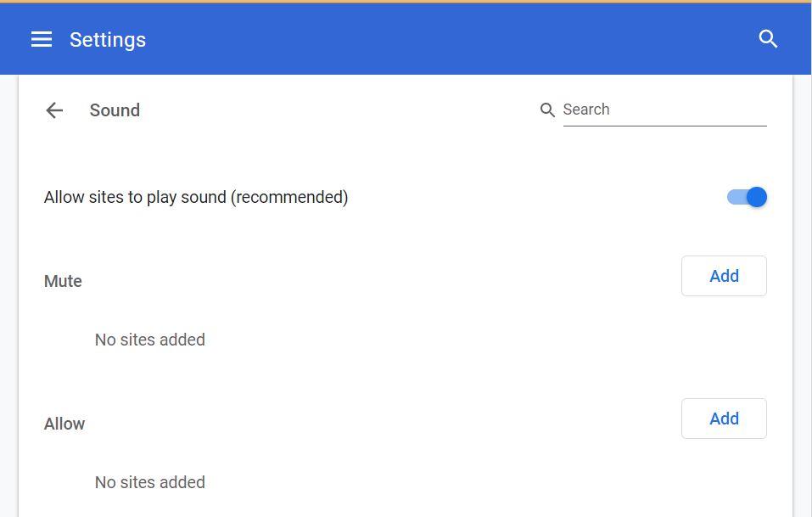
Task: Disable Allow sites to play sound toggle
Action: 747,197
